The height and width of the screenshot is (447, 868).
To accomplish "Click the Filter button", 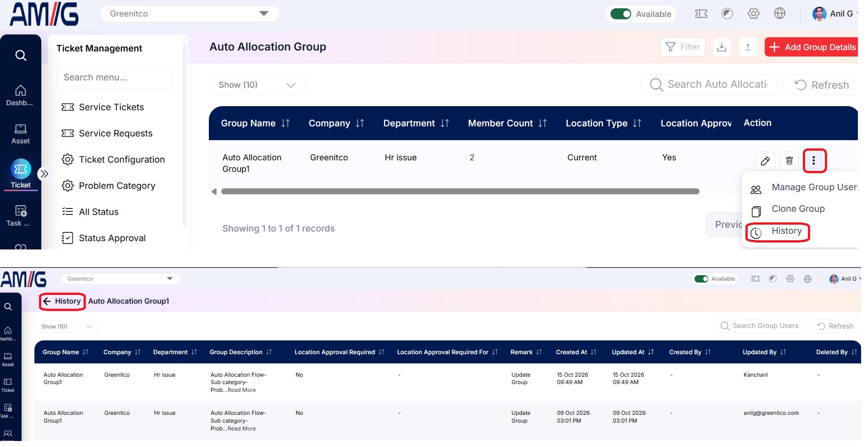I will pyautogui.click(x=683, y=47).
